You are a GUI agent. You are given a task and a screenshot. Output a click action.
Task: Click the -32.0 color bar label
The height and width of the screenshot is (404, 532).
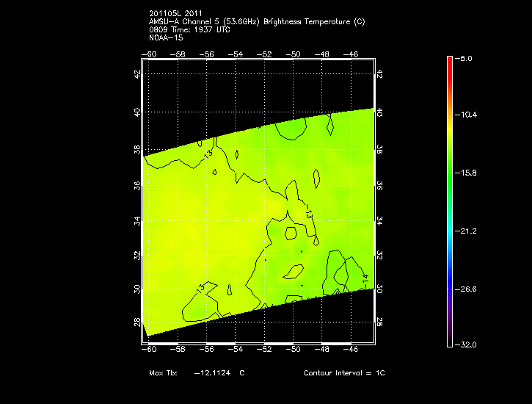(467, 345)
